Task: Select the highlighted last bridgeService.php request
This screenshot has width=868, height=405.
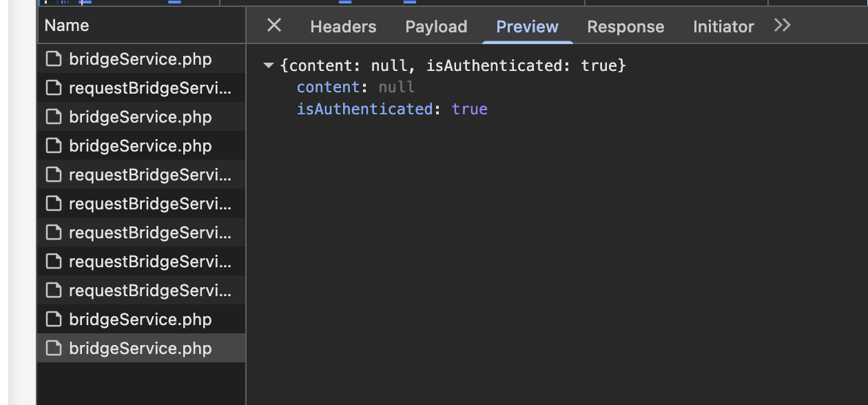Action: (141, 349)
